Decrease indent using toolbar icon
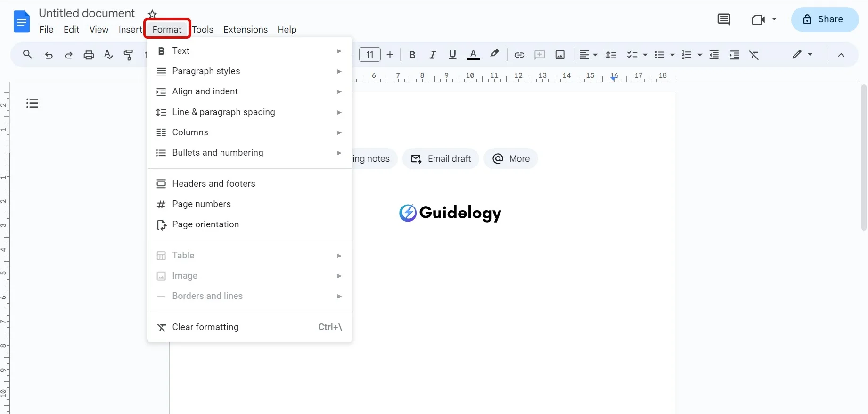 (714, 55)
